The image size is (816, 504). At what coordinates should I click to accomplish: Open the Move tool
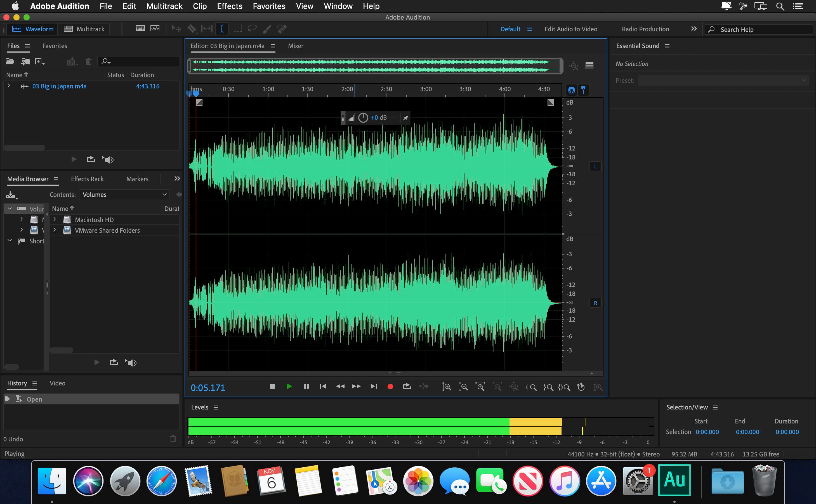tap(176, 29)
